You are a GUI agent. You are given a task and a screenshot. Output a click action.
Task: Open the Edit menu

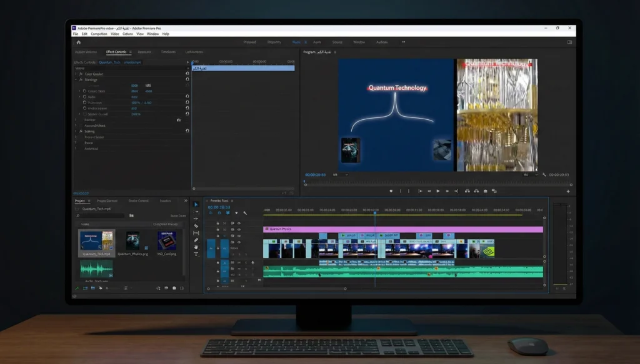[84, 34]
